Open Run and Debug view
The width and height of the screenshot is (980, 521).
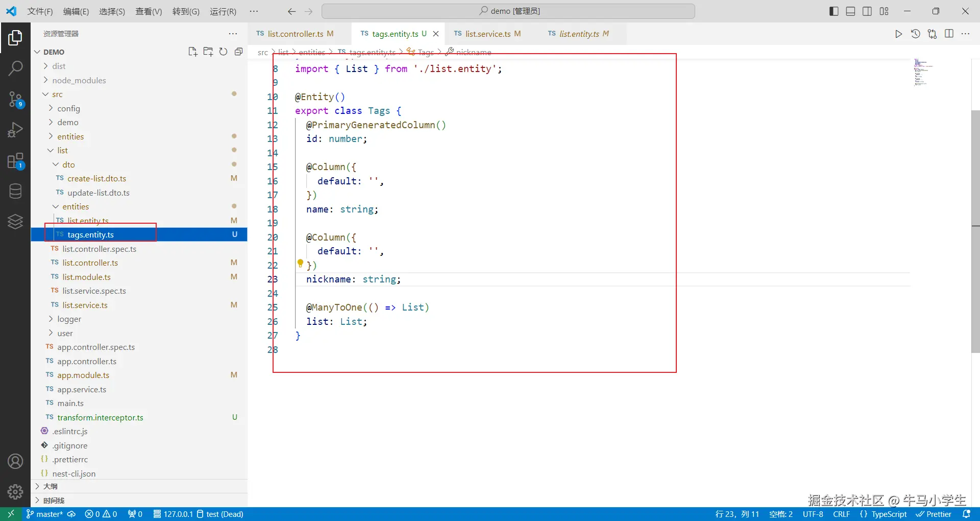15,130
